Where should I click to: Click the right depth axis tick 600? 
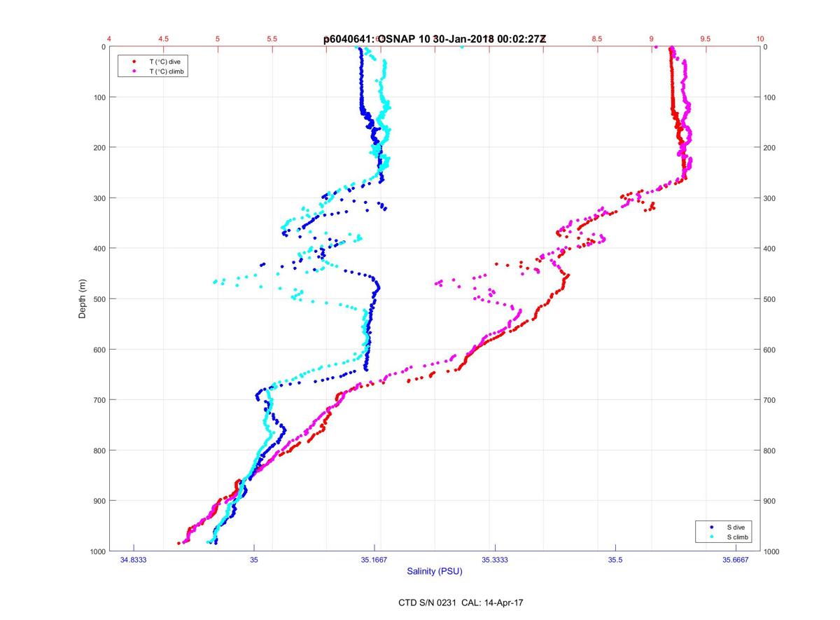(770, 350)
